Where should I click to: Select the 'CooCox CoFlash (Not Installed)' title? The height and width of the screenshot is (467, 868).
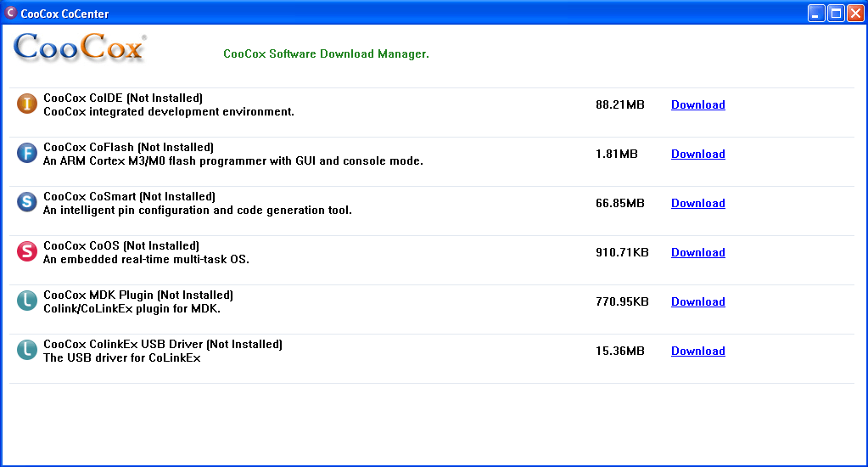click(x=128, y=148)
